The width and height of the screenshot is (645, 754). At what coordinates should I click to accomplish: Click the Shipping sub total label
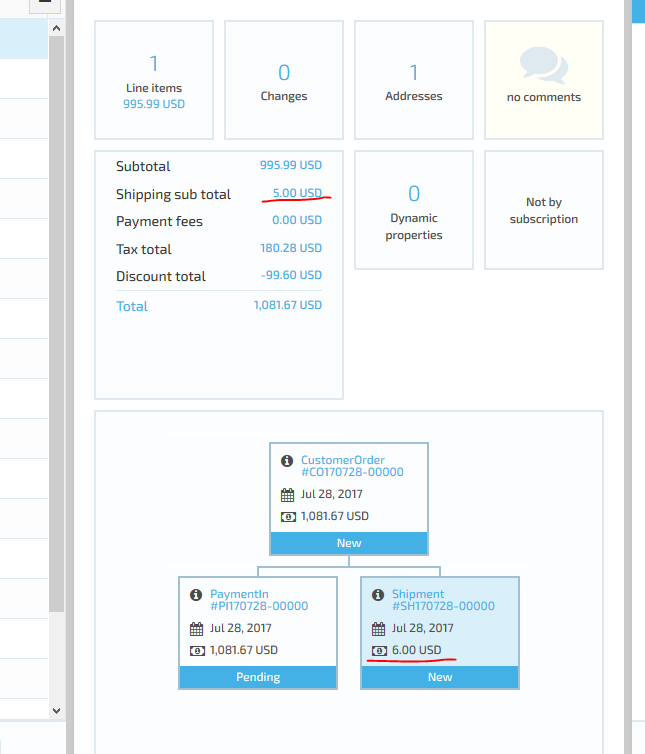coord(173,194)
